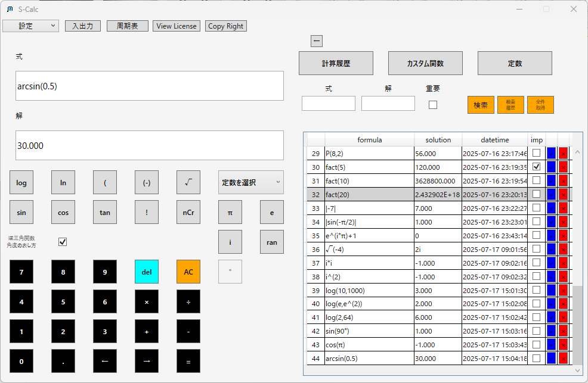
Task: Toggle inverse trig angle display checkbox
Action: coord(63,242)
